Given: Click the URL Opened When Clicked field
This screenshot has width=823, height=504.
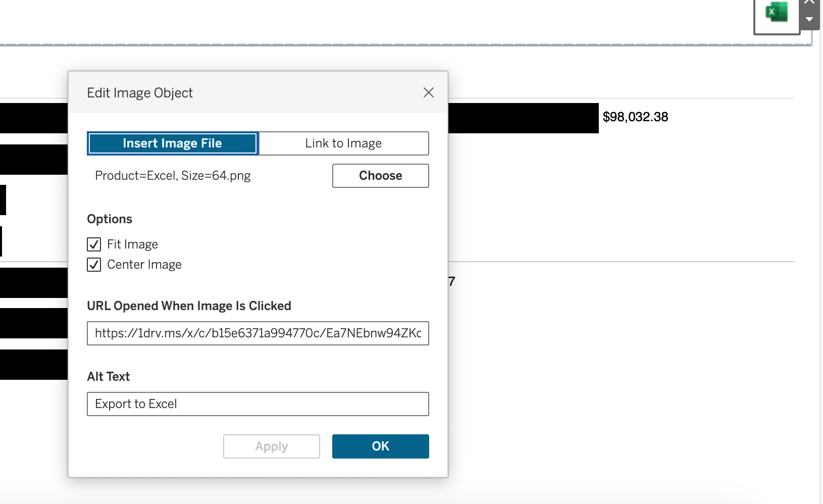Looking at the screenshot, I should tap(258, 333).
